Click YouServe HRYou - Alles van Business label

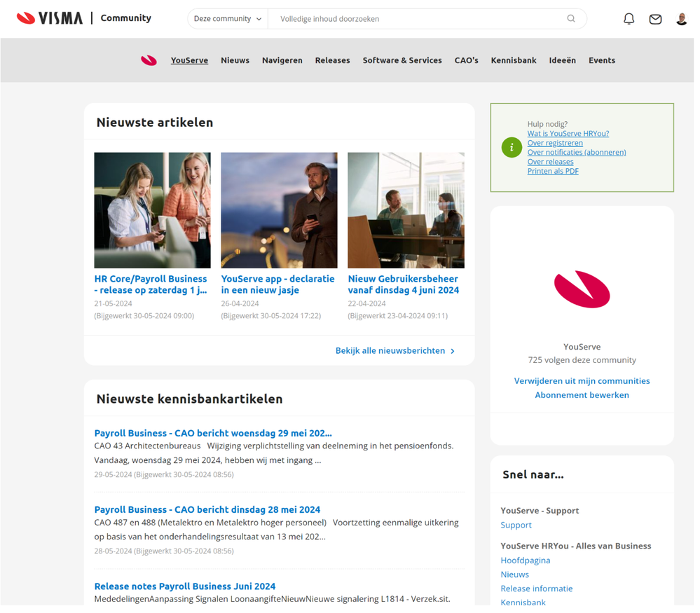[x=575, y=546]
